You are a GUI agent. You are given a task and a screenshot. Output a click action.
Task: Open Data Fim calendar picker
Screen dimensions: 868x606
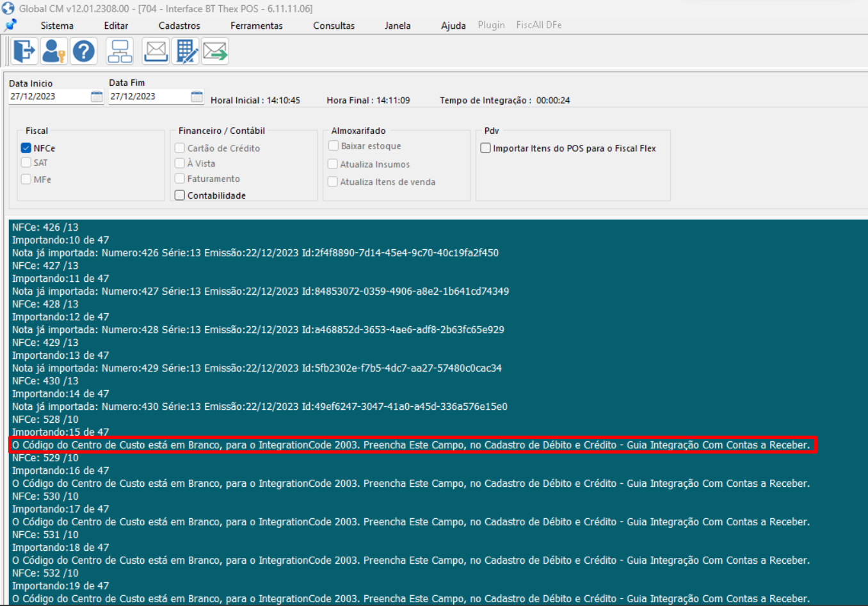coord(197,97)
